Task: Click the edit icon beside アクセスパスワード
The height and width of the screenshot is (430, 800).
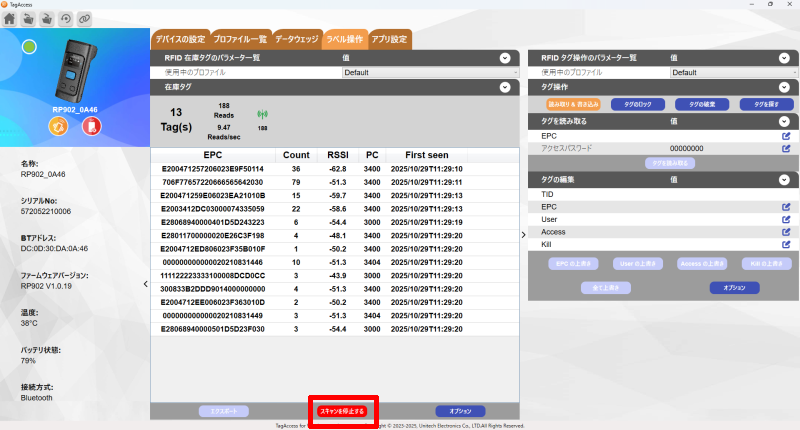Action: (786, 148)
